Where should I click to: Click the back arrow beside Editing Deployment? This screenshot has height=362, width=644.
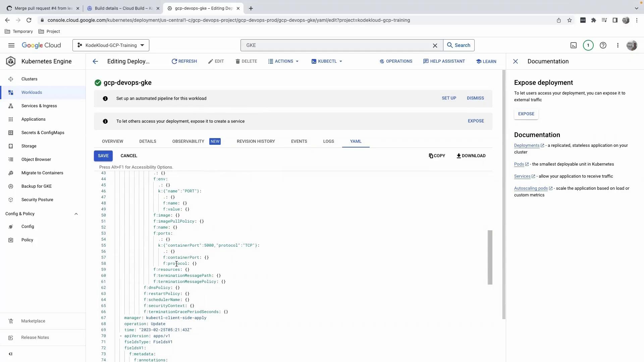point(95,61)
